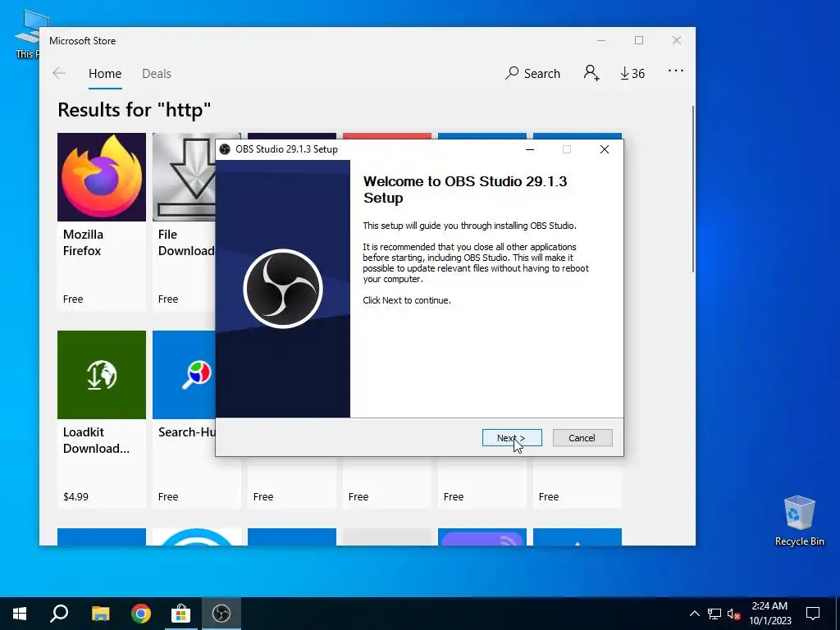View the 36 pending downloads

pos(632,73)
